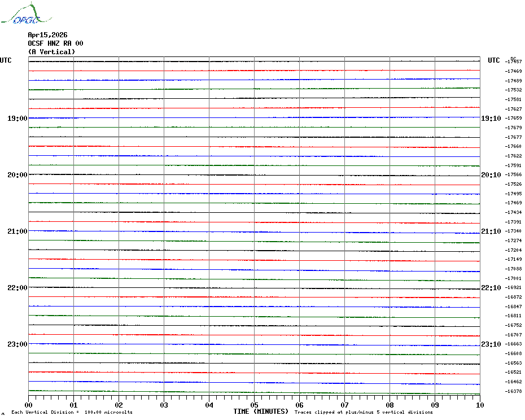The height and width of the screenshot is (420, 525).
Task: Select the date text 'Apr15,2026'
Action: (x=47, y=35)
